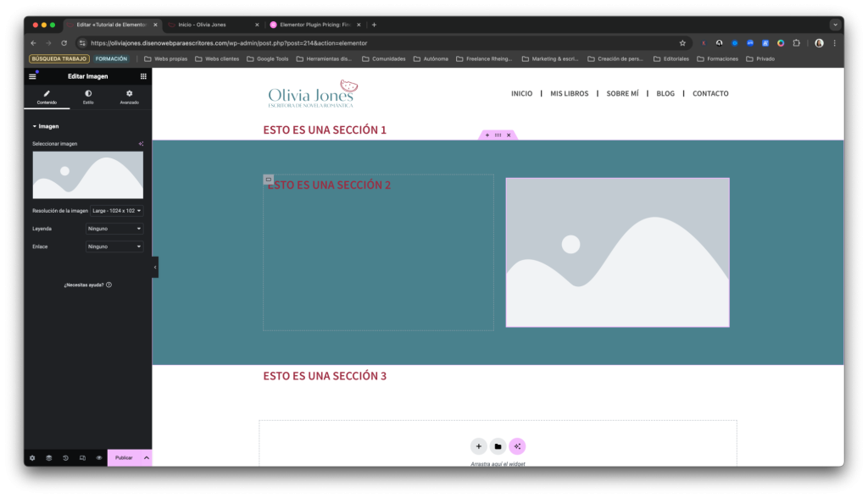Collapse the Imagen section

click(x=36, y=126)
